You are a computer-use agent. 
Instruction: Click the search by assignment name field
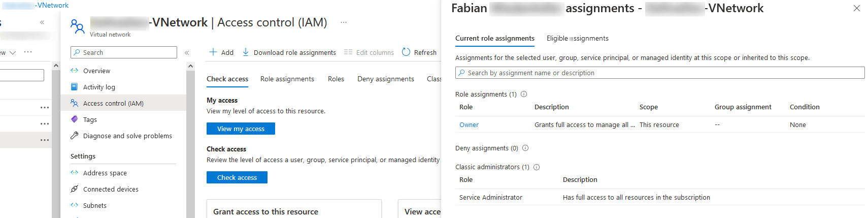(660, 73)
